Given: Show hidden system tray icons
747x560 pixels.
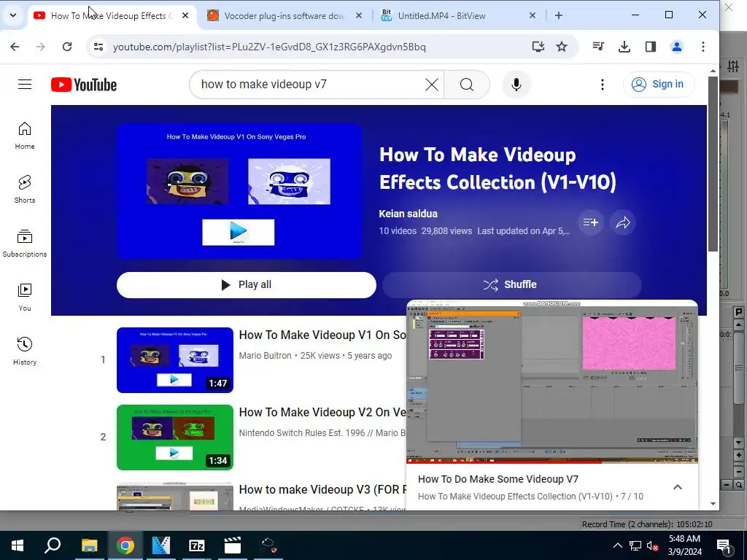Looking at the screenshot, I should (x=617, y=545).
